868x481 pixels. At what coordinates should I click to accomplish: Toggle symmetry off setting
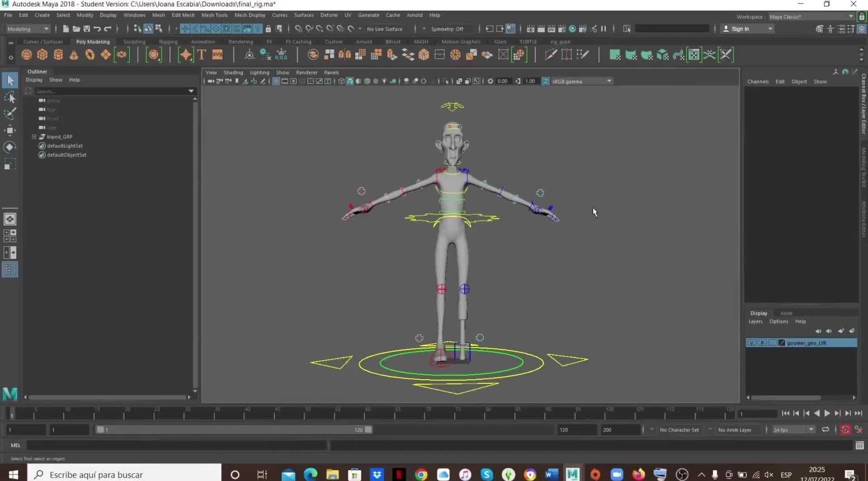coord(447,28)
